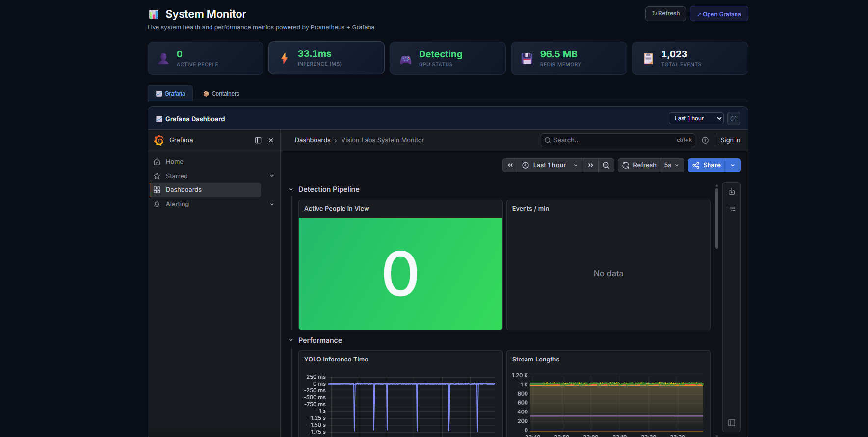Viewport: 868px width, 437px height.
Task: Click the YOLO Inference Time panel title
Action: pos(336,360)
